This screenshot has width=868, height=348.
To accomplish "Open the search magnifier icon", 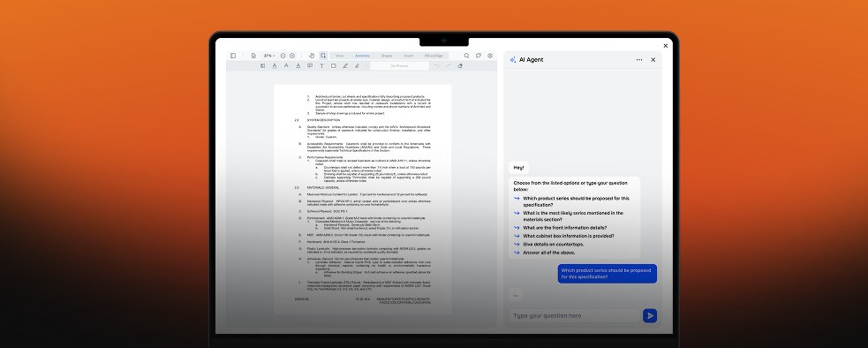I will pyautogui.click(x=466, y=56).
